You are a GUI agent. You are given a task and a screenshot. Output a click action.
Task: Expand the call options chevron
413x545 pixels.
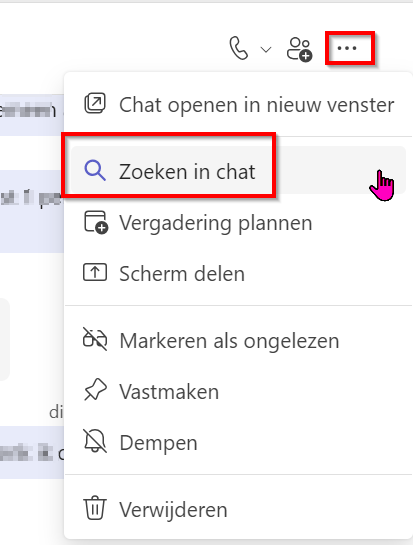point(266,50)
